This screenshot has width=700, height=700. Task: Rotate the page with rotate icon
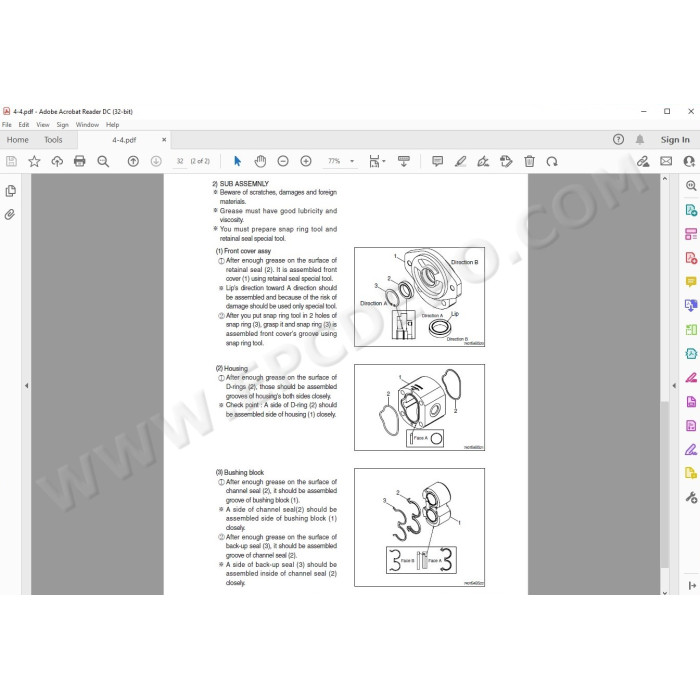pyautogui.click(x=552, y=161)
